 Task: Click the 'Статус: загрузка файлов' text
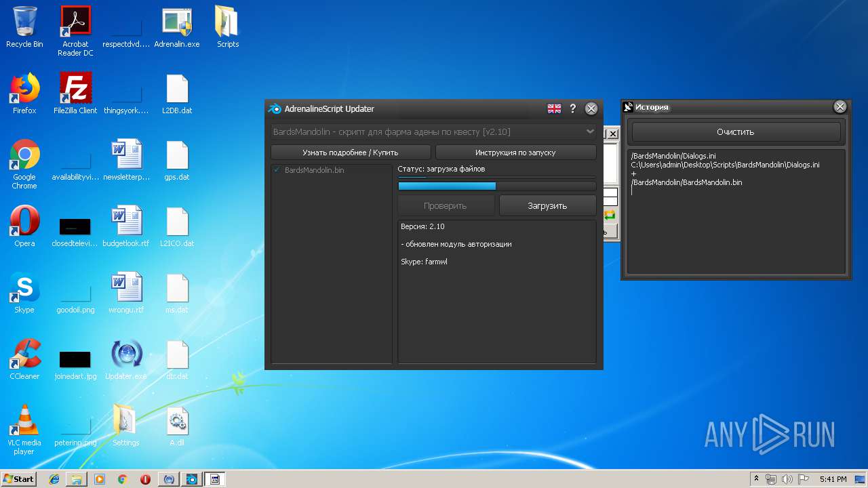click(x=441, y=169)
